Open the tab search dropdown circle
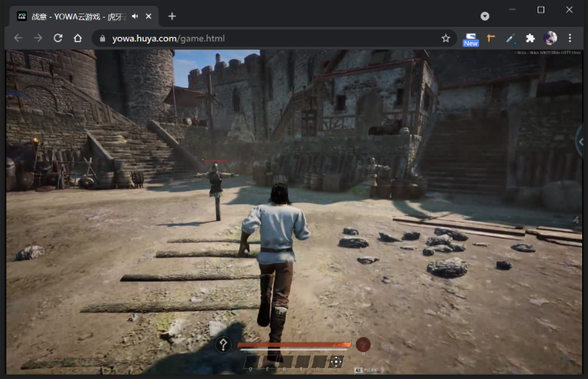The image size is (588, 379). pyautogui.click(x=485, y=16)
